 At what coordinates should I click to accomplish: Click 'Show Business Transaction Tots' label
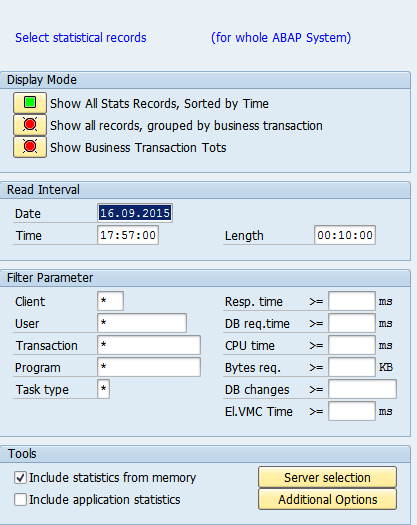point(138,148)
